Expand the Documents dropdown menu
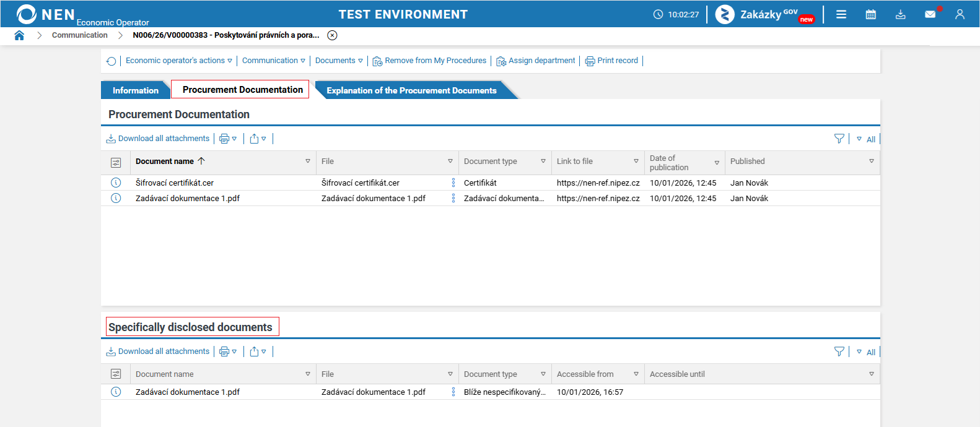The image size is (980, 427). [339, 61]
